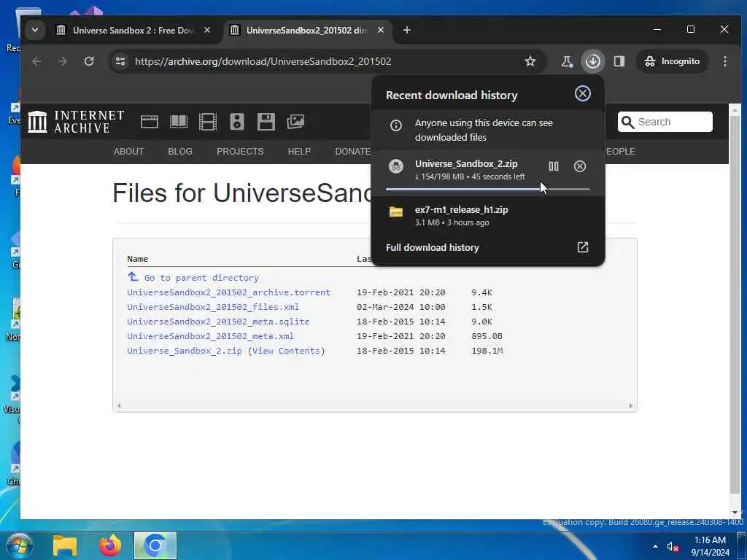The width and height of the screenshot is (747, 560).
Task: Click the Internet Archive logo
Action: pyautogui.click(x=76, y=122)
